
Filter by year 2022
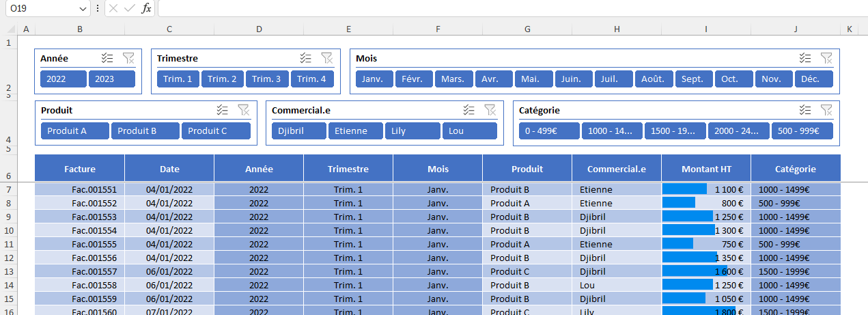[64, 79]
